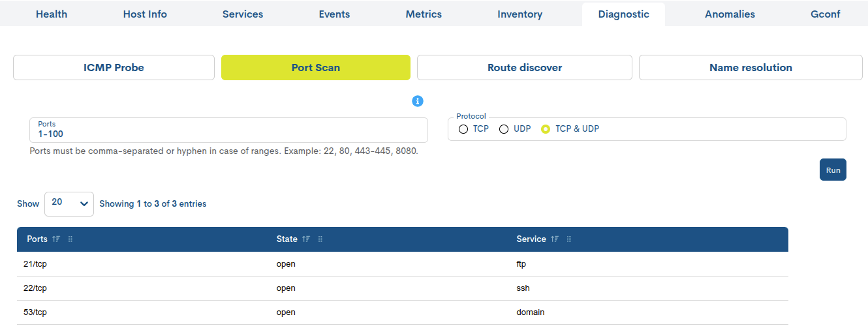Viewport: 868px width, 330px height.
Task: Click the ssh service cell
Action: [x=523, y=288]
